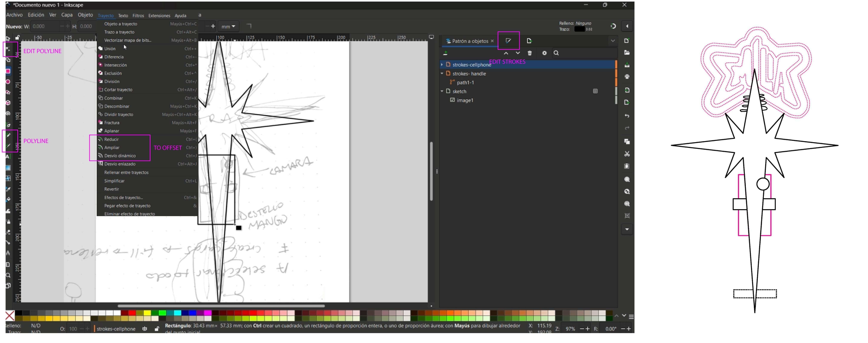The image size is (868, 343).
Task: Click the black stroke color swatch
Action: (x=579, y=29)
